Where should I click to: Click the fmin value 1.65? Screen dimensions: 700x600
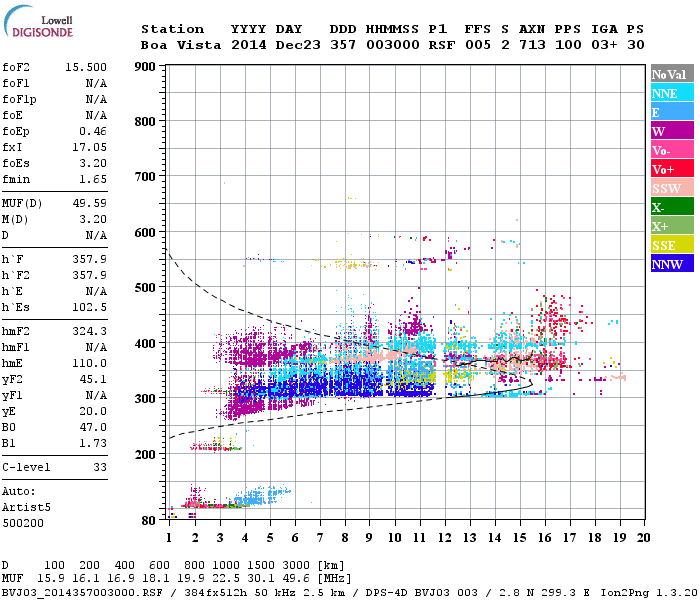(x=93, y=179)
